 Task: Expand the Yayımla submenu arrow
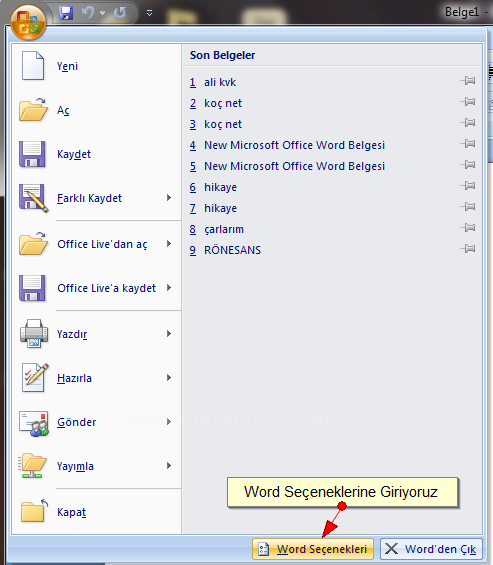click(169, 466)
